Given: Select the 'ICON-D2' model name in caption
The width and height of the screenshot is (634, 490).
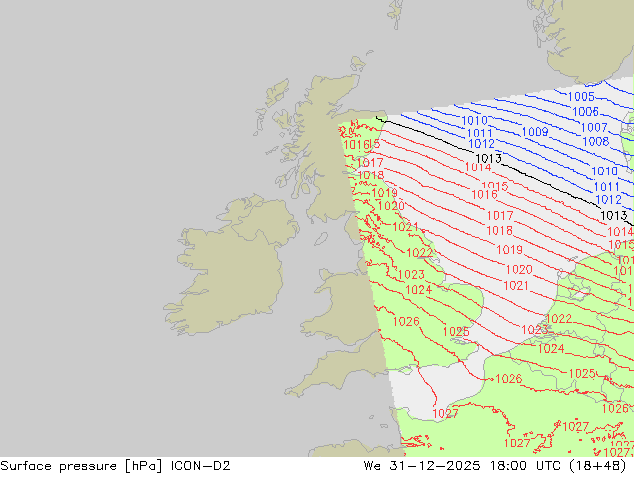Looking at the screenshot, I should [x=201, y=466].
